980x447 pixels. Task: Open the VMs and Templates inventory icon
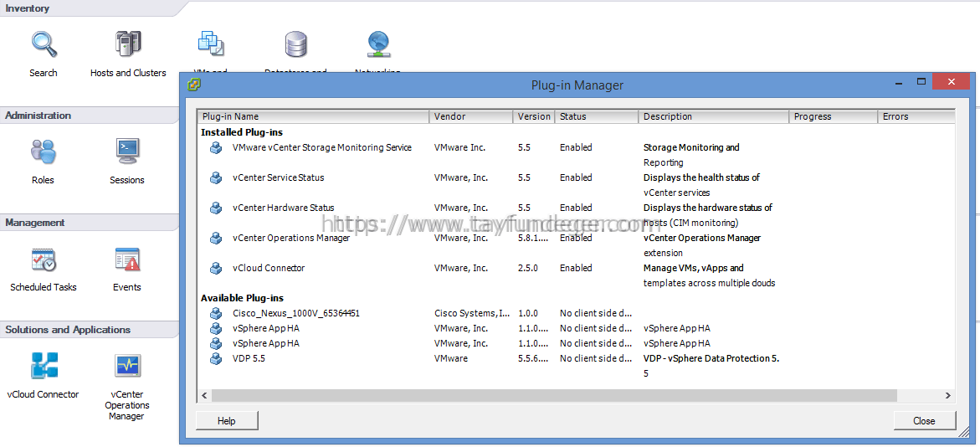(211, 44)
